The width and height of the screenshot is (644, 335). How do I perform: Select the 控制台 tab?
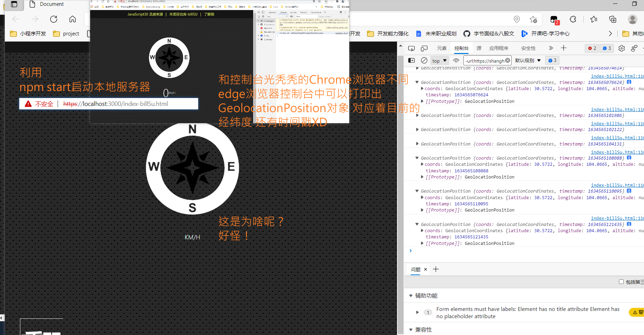tap(461, 48)
